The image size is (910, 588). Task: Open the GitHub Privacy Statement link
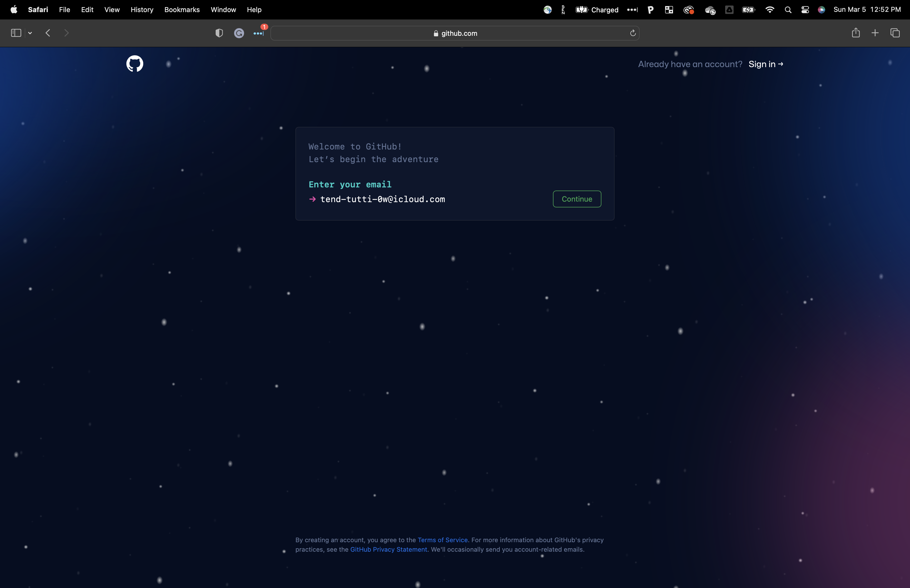(389, 549)
